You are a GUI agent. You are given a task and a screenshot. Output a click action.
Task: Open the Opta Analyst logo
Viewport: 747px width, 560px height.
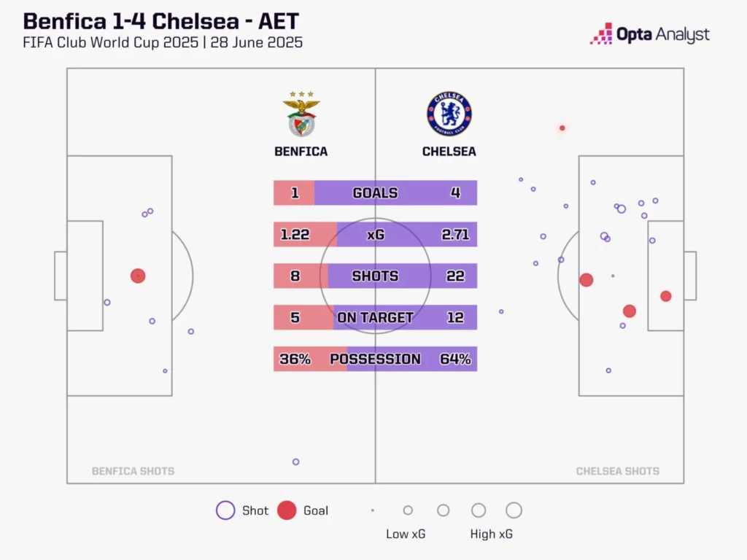pos(649,34)
